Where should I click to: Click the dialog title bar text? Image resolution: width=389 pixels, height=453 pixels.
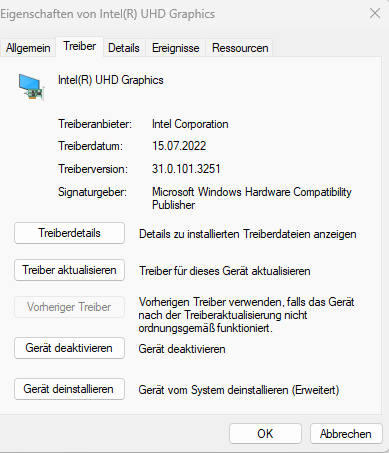tap(108, 14)
